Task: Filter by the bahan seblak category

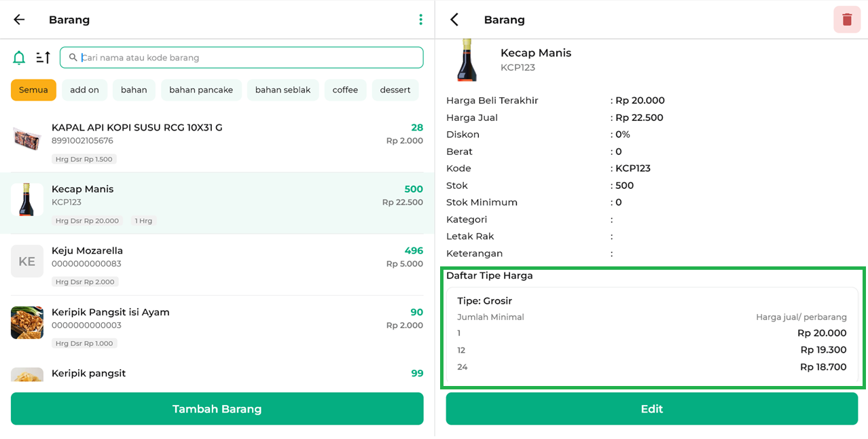Action: 283,90
